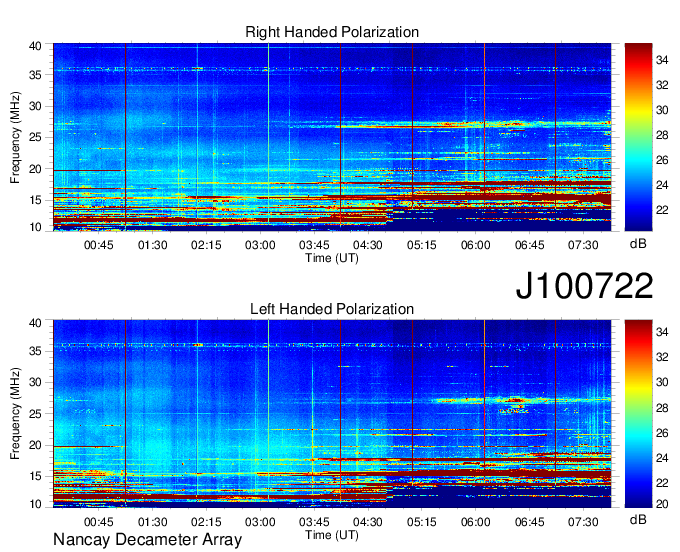Click the "06:00" time tick of Right Handed plot

[475, 245]
